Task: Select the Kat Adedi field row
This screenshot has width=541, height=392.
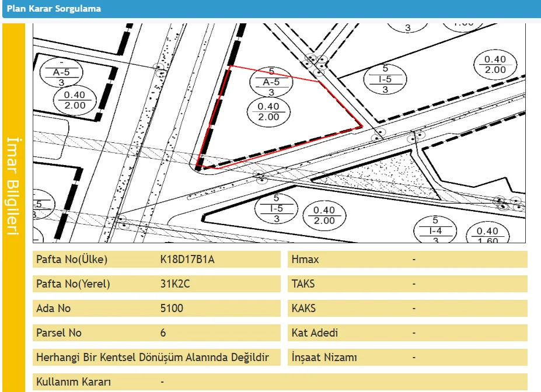Action: (x=407, y=333)
